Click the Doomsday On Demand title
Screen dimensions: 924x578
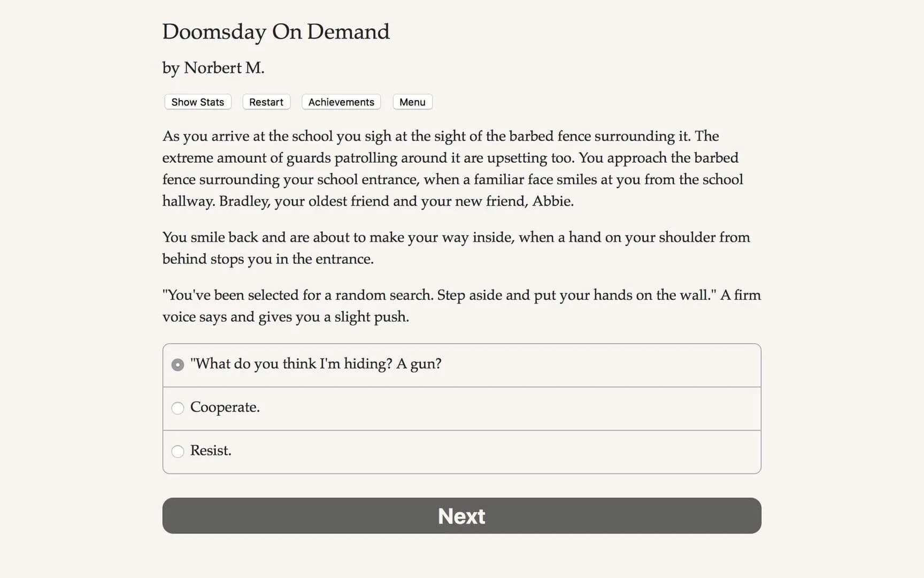[x=276, y=32]
